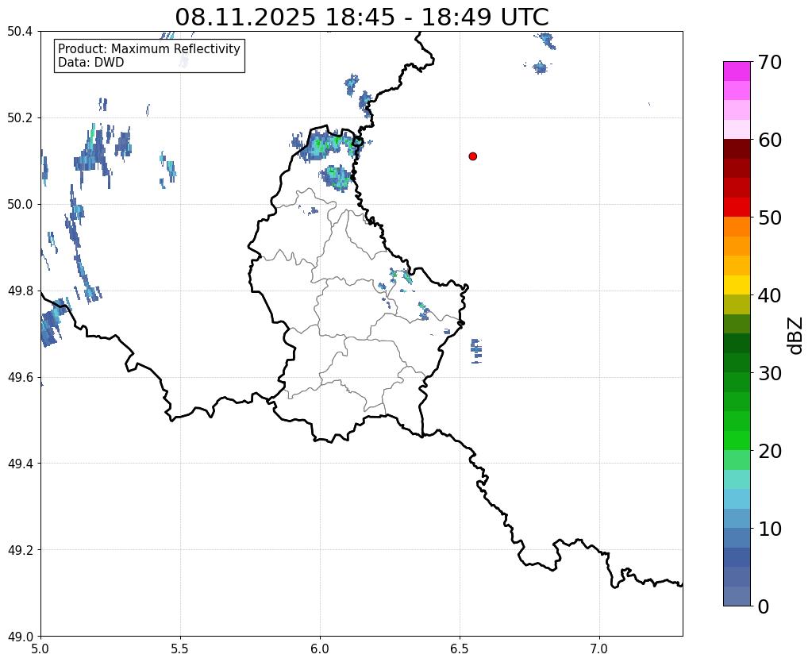Click latitude axis label 50.0
812x662 pixels.
pos(20,205)
